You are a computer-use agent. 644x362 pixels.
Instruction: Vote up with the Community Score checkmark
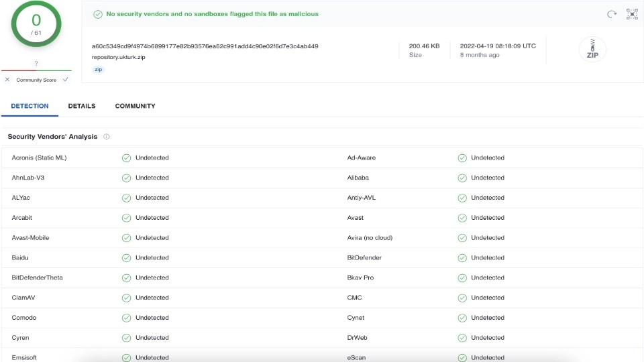pyautogui.click(x=65, y=80)
